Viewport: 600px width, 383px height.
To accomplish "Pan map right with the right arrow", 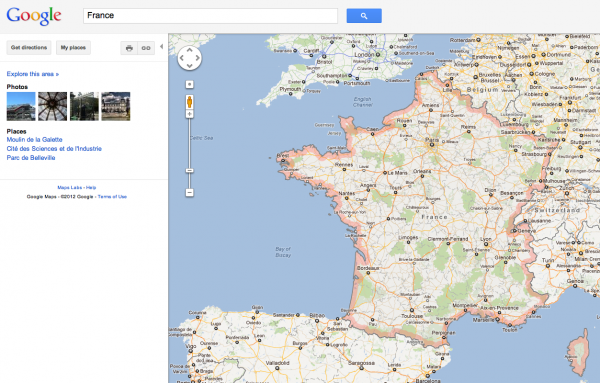I will coord(197,58).
